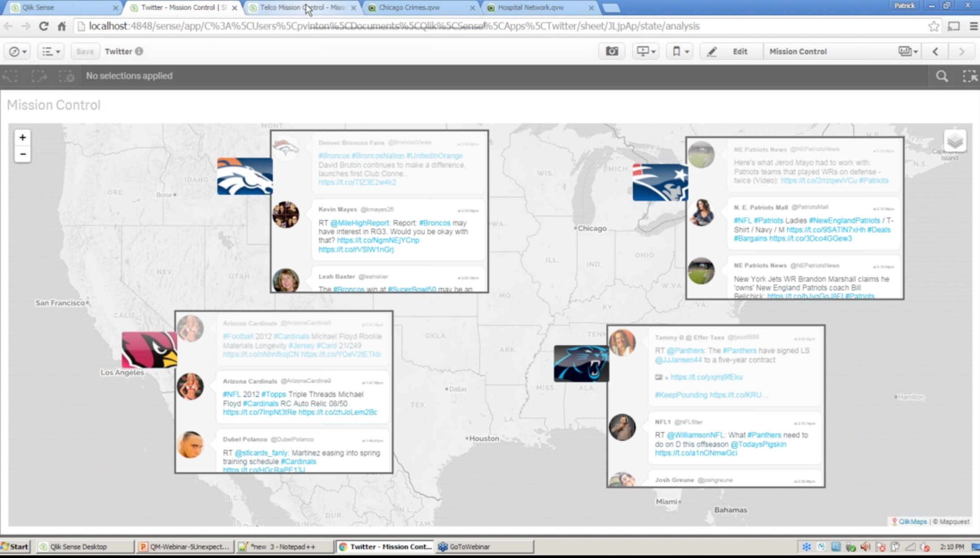Click the Denver Broncos logo marker
The width and height of the screenshot is (980, 558).
[245, 176]
